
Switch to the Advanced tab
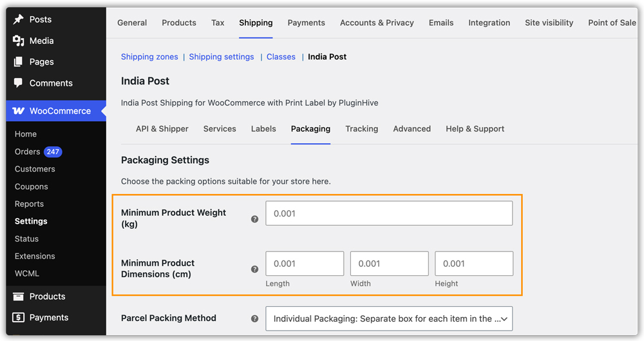(412, 129)
